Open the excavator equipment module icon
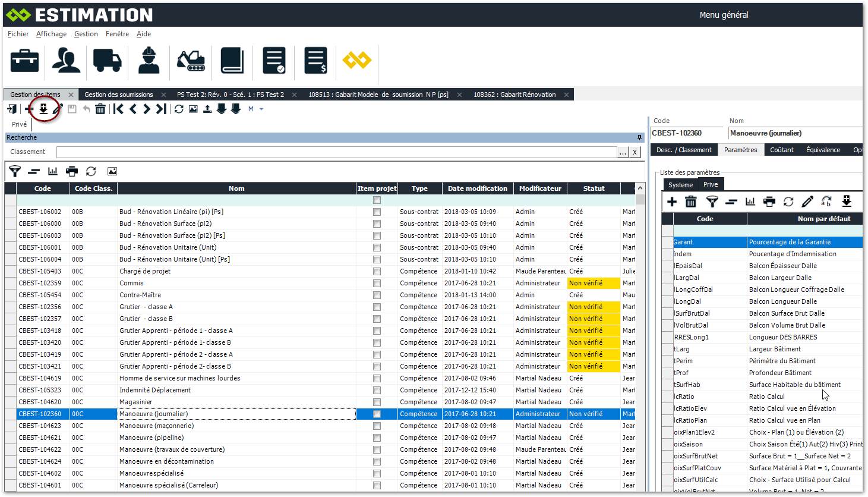The height and width of the screenshot is (497, 868). point(191,61)
